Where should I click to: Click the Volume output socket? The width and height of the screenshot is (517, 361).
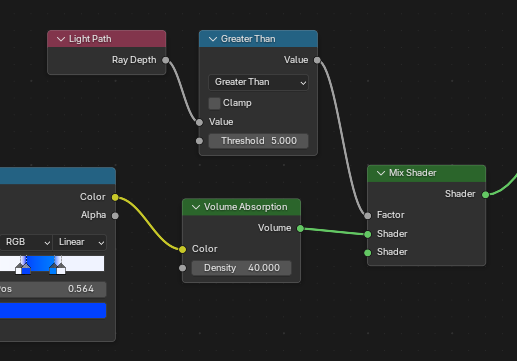(300, 228)
